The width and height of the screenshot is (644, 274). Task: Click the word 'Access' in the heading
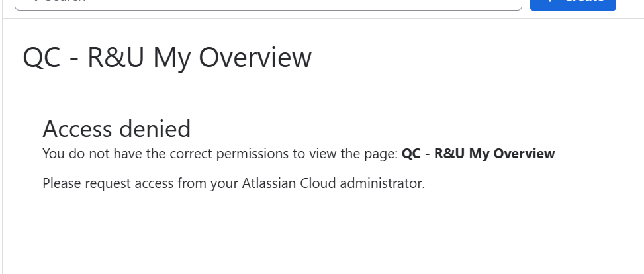point(77,128)
